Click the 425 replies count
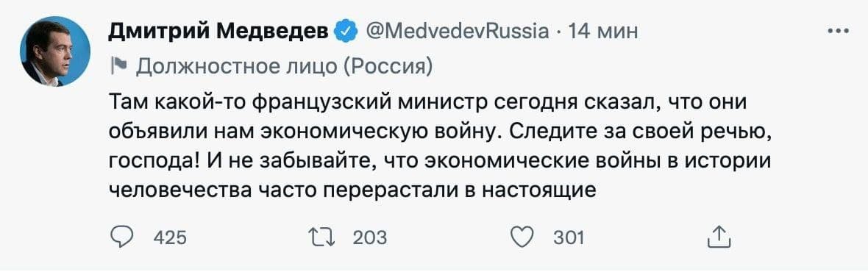 pyautogui.click(x=170, y=237)
